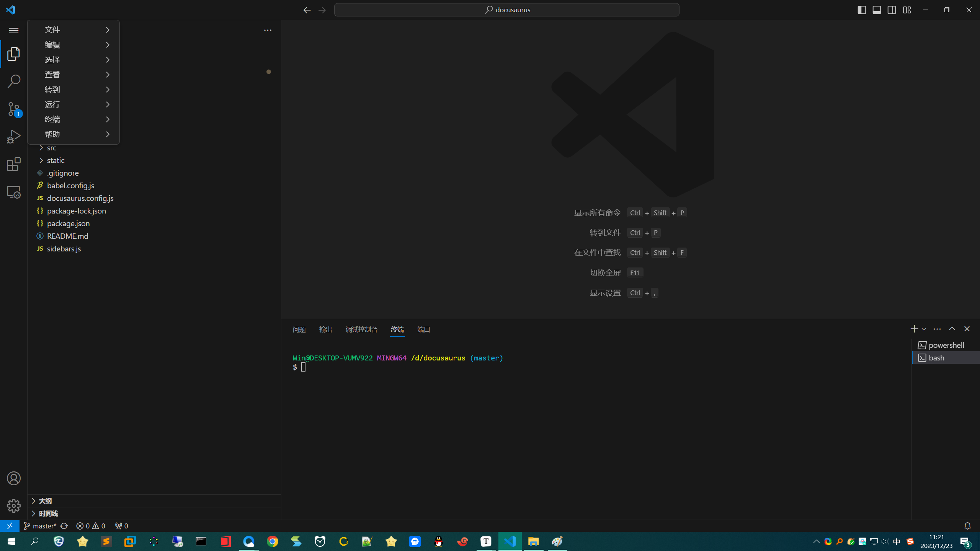
Task: Click master* branch in status bar
Action: (40, 526)
